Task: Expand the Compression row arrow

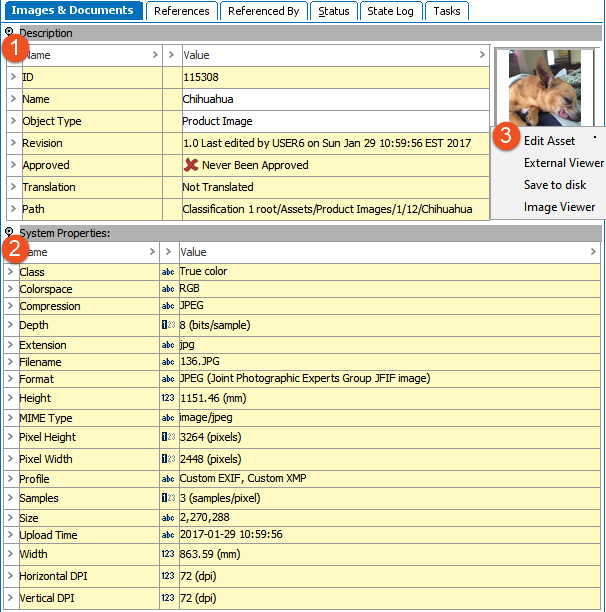Action: click(11, 306)
